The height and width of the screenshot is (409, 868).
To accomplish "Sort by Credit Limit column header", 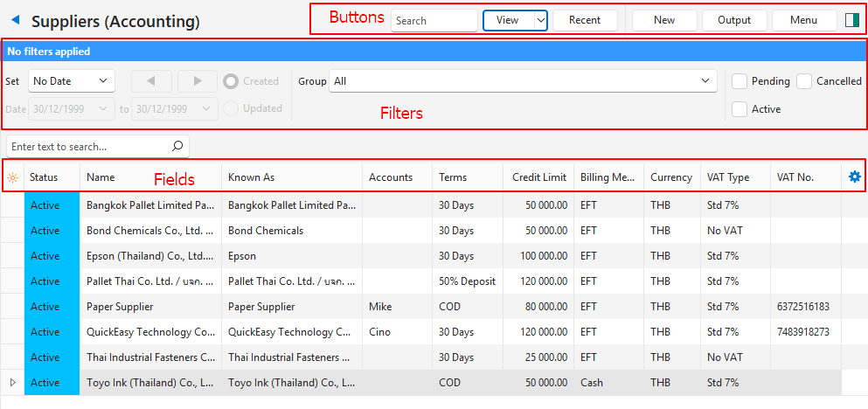I will [x=538, y=177].
